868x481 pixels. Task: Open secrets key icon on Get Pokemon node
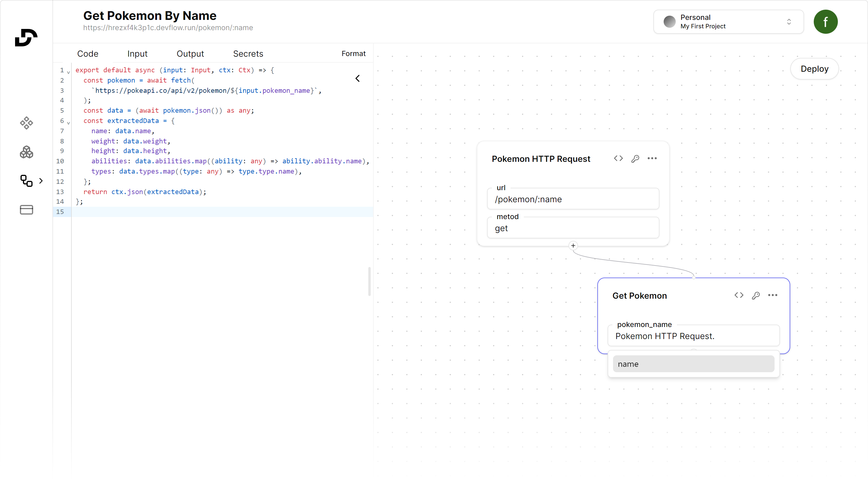click(756, 295)
